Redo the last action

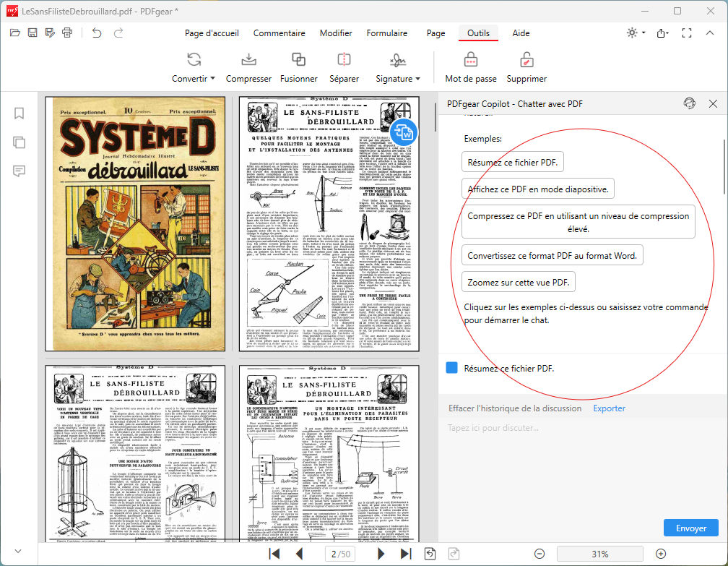point(118,33)
